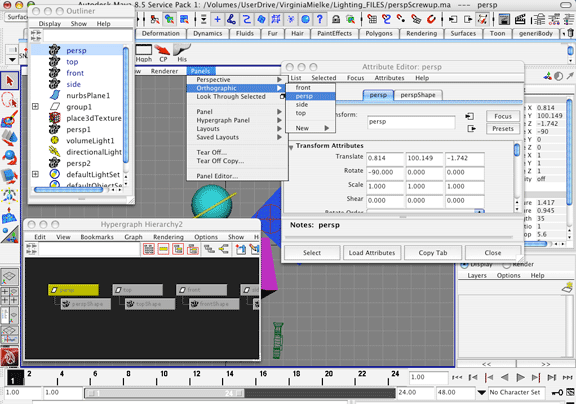This screenshot has width=576, height=404.
Task: Open the New submenu in Orthographic list
Action: [x=310, y=128]
